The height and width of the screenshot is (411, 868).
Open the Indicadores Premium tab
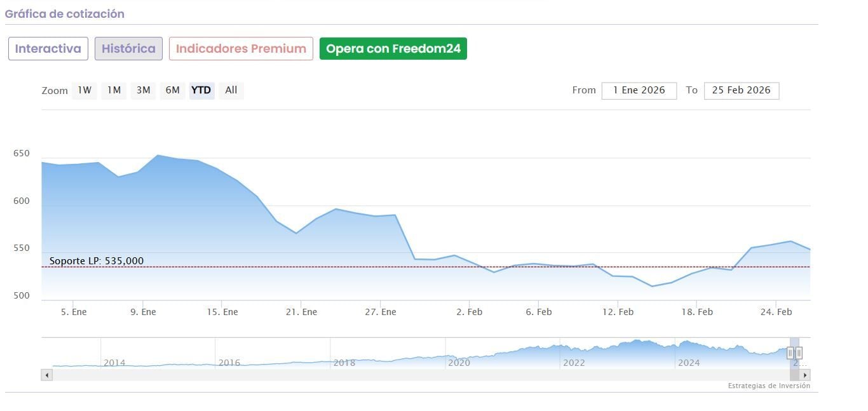(x=241, y=49)
